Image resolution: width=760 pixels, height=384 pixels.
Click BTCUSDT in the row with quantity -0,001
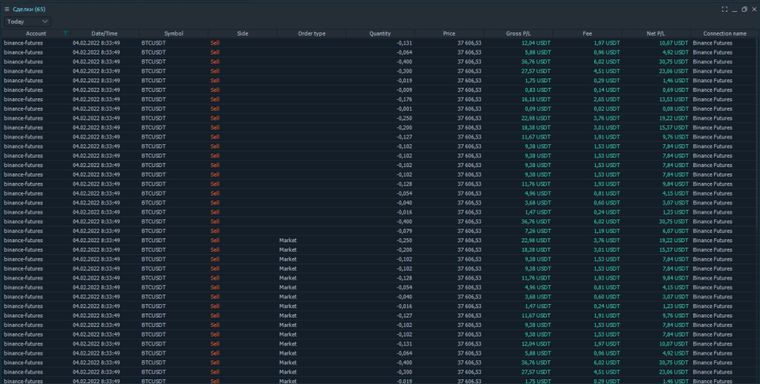coord(153,109)
